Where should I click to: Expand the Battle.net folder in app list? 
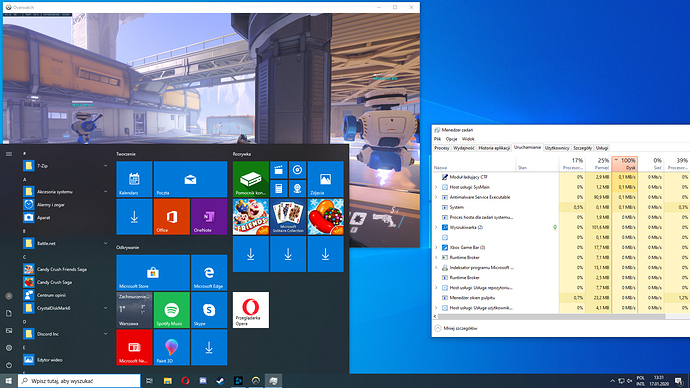106,243
